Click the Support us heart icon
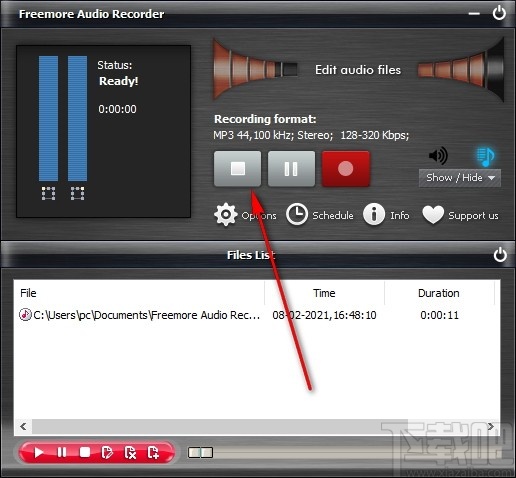The width and height of the screenshot is (516, 478). tap(433, 215)
